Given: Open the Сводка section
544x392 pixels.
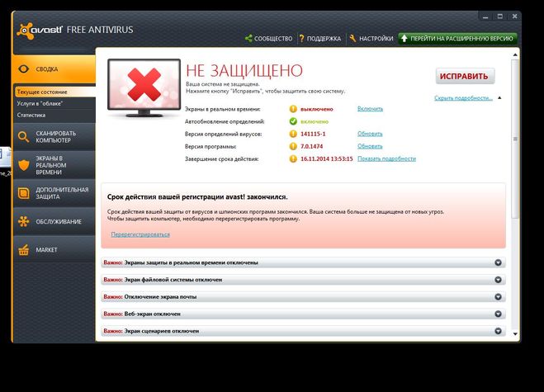Looking at the screenshot, I should [54, 68].
